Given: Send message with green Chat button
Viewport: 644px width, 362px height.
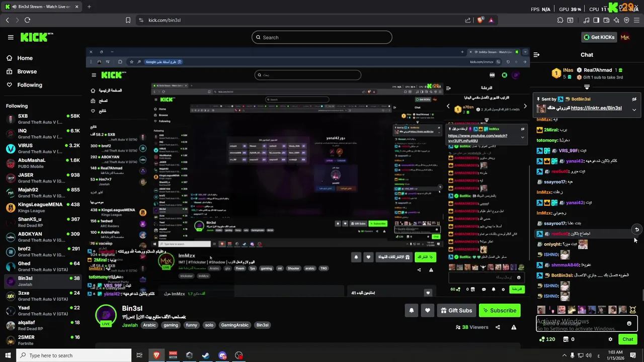Looking at the screenshot, I should pyautogui.click(x=627, y=339).
